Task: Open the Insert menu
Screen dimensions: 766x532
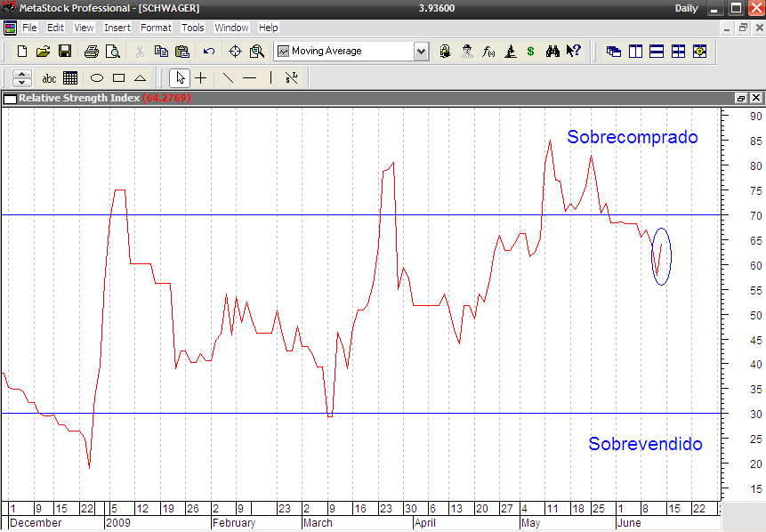Action: pyautogui.click(x=117, y=28)
